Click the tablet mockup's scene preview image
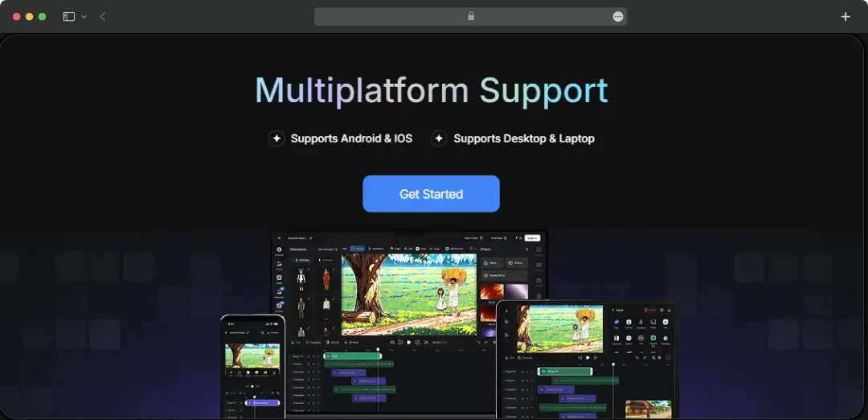868x420 pixels. [x=559, y=328]
